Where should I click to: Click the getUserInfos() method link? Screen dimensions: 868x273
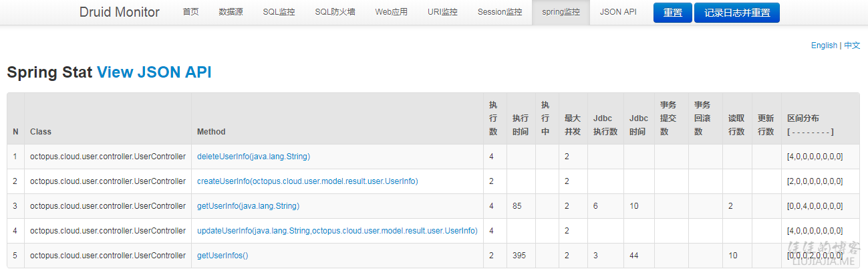(x=223, y=256)
